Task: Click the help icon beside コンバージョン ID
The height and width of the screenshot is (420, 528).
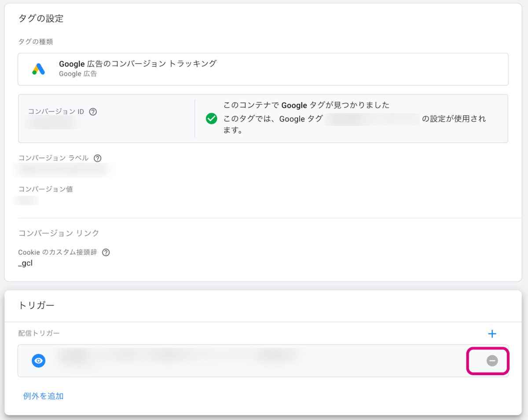Action: click(93, 112)
